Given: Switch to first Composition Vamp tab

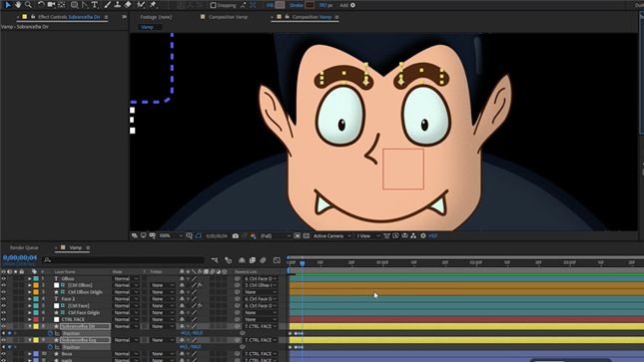Looking at the screenshot, I should pyautogui.click(x=228, y=17).
